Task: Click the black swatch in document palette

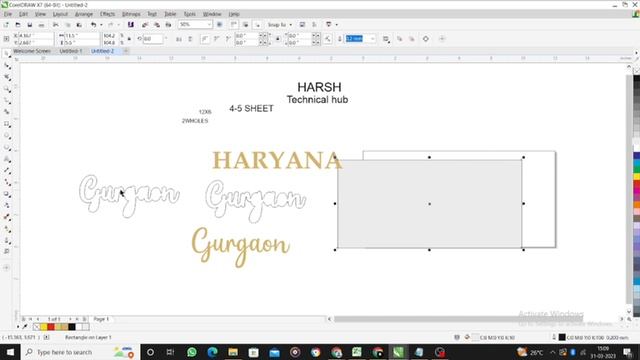Action: [x=72, y=327]
